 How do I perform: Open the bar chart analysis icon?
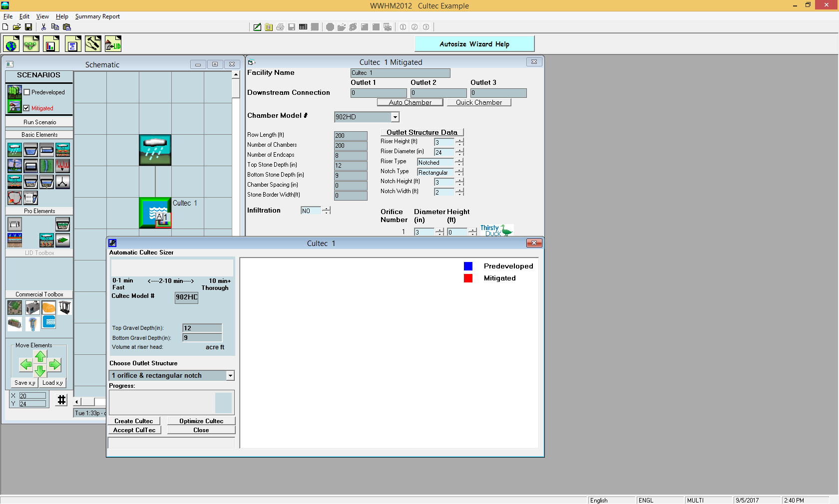coord(51,44)
